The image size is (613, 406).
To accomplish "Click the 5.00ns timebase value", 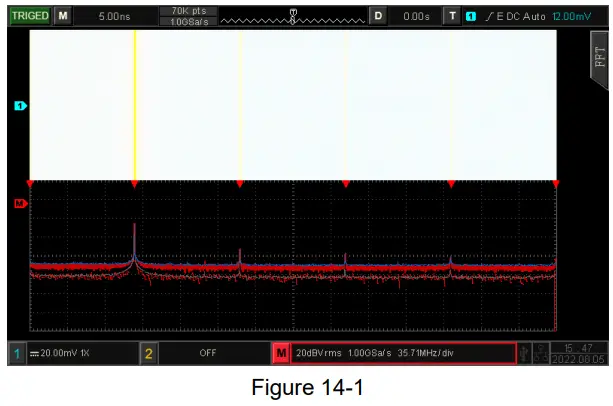I will (114, 16).
